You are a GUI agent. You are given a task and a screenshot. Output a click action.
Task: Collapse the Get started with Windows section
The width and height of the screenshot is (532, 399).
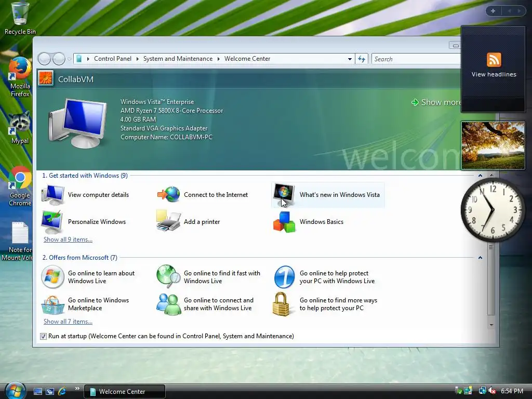(x=480, y=176)
